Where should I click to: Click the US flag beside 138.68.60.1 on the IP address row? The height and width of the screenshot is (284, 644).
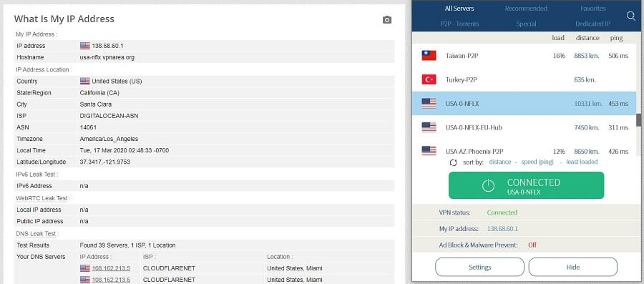click(x=85, y=46)
